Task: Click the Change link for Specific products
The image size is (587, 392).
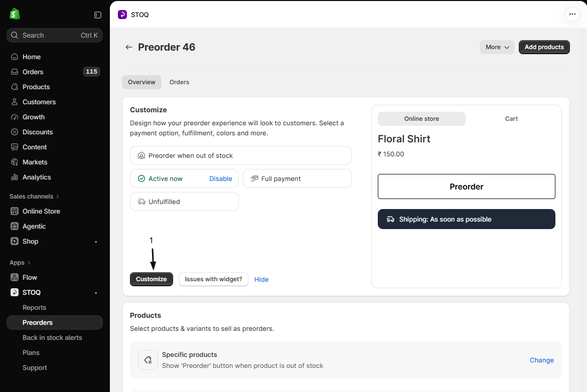Action: click(x=542, y=360)
